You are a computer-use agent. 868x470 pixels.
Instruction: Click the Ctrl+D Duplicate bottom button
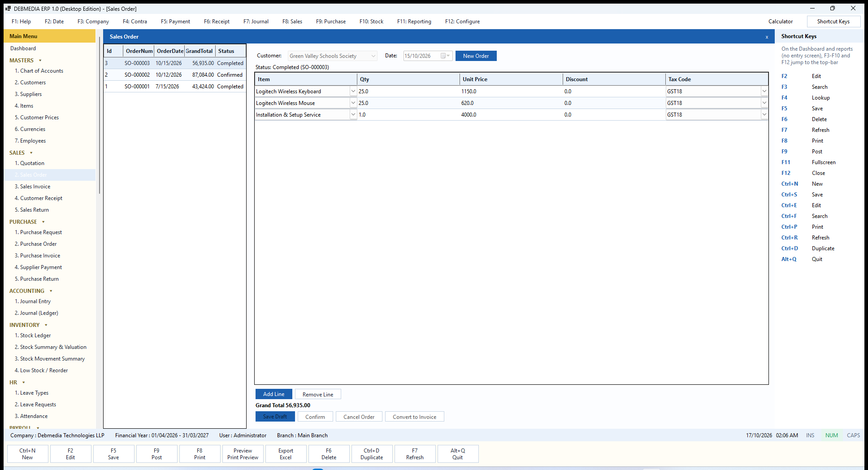[x=372, y=454]
